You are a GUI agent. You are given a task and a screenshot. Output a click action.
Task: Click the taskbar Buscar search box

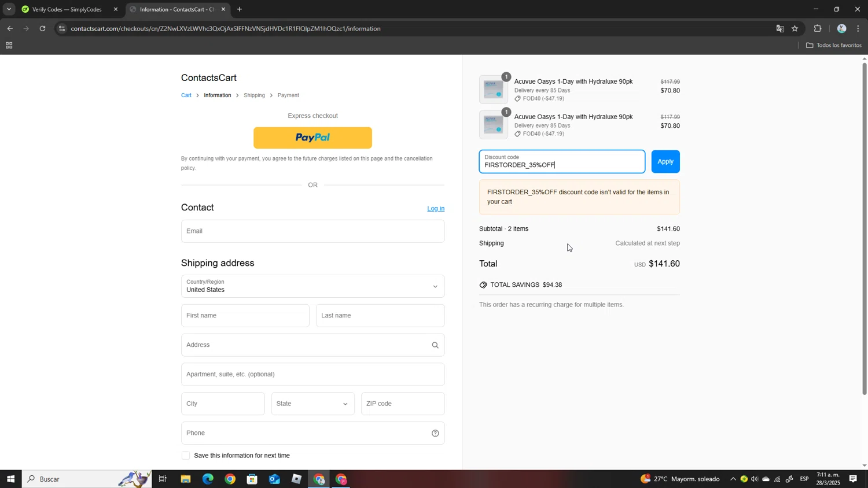coord(87,479)
